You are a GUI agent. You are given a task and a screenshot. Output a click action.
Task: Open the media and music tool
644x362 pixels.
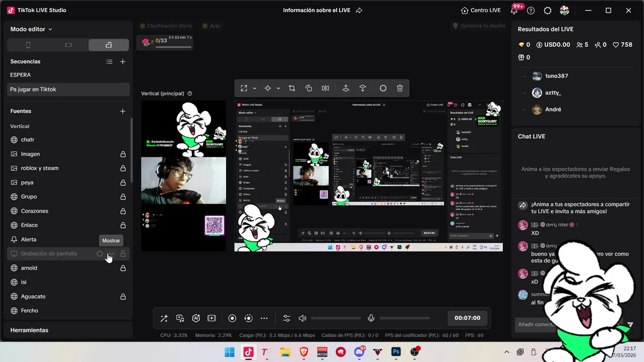coord(180,318)
